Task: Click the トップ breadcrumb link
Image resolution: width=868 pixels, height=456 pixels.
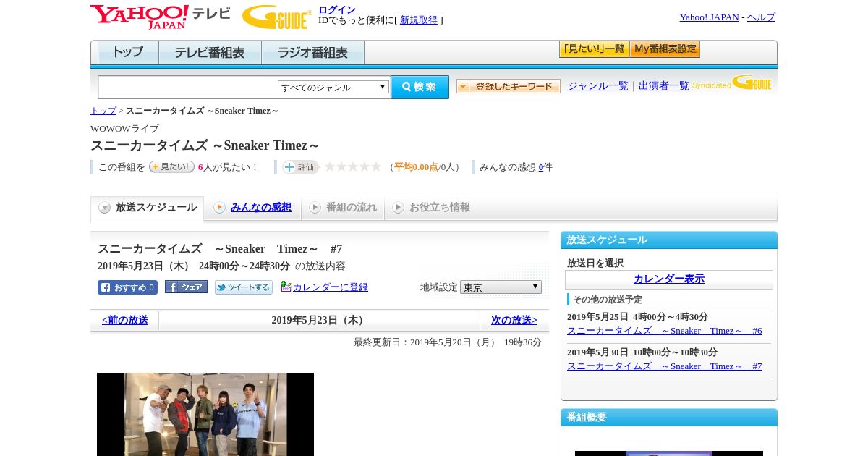Action: (103, 111)
